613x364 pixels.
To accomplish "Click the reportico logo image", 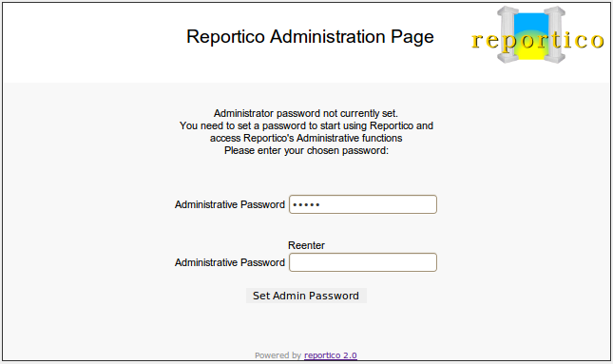I will pos(538,35).
